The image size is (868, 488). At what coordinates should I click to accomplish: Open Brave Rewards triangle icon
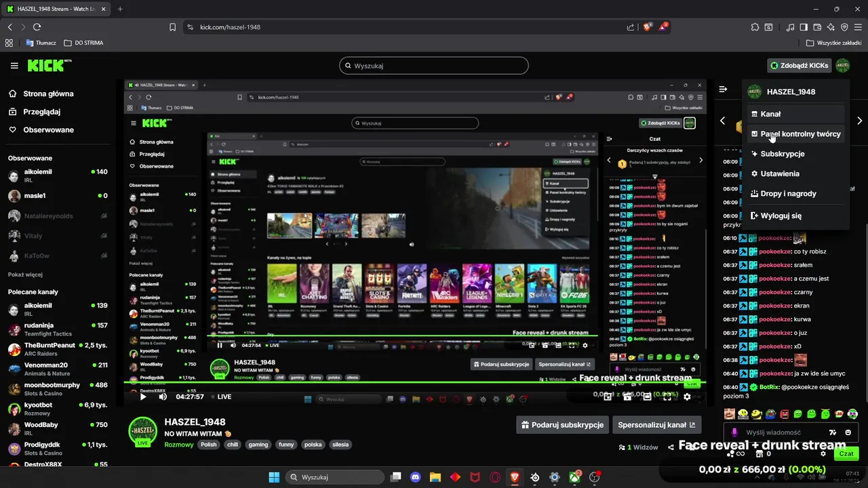(664, 27)
